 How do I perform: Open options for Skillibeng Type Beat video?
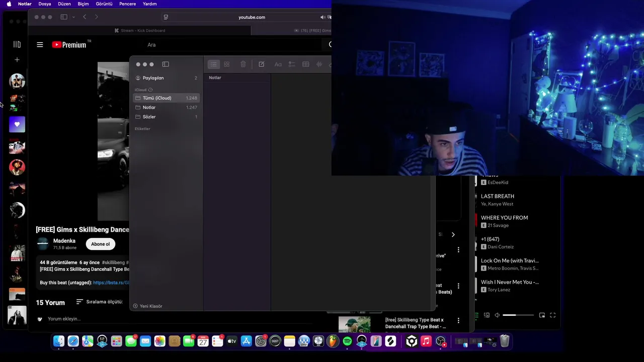click(x=458, y=320)
